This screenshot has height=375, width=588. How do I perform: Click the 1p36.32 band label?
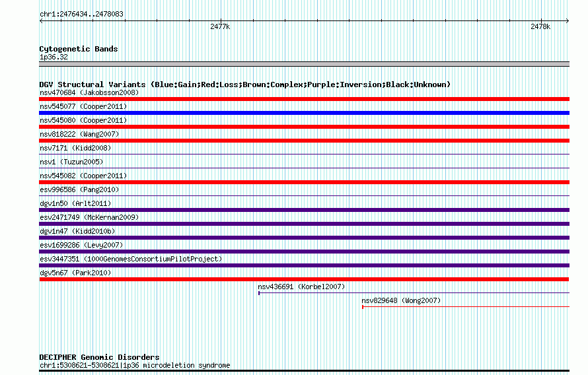click(x=54, y=57)
